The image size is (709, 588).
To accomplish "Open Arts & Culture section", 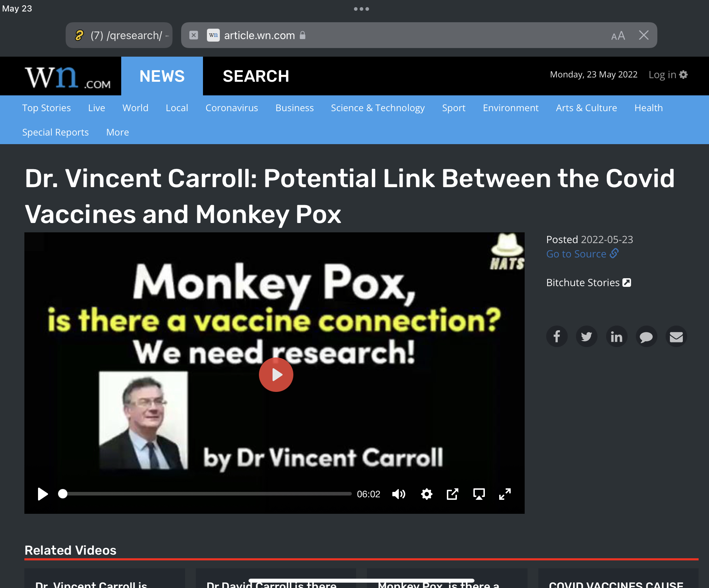I will point(586,108).
